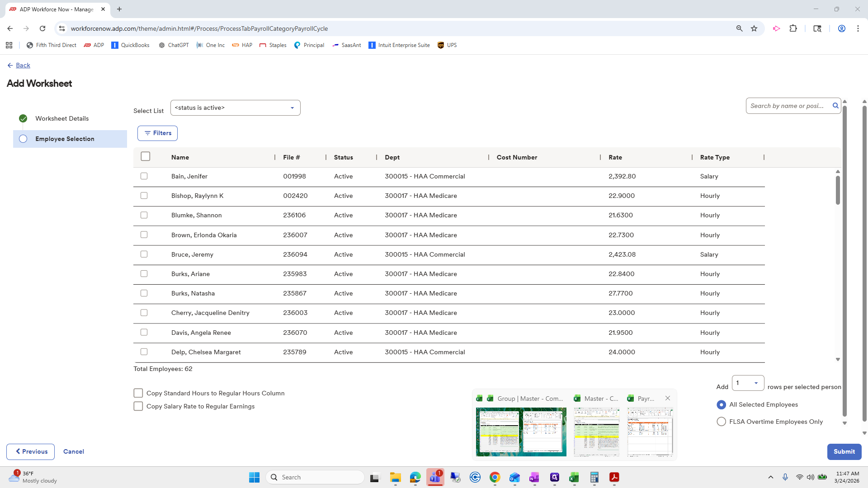Click the Back link

23,66
